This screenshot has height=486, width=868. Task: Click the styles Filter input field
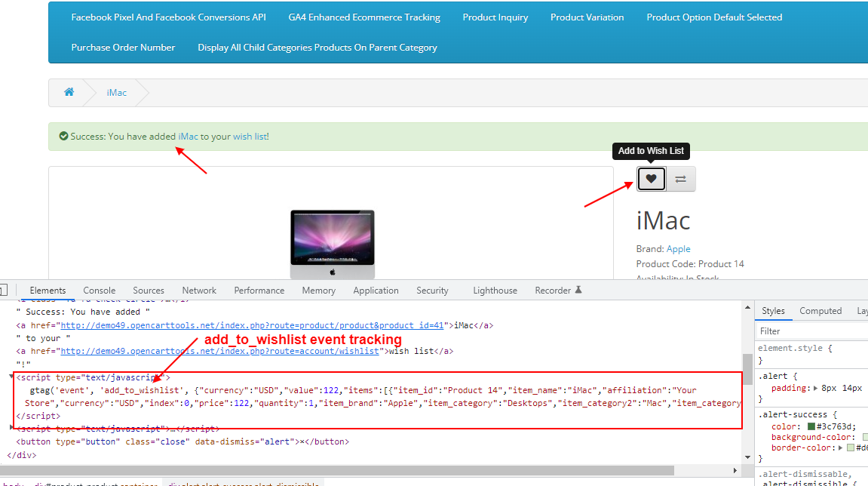813,331
